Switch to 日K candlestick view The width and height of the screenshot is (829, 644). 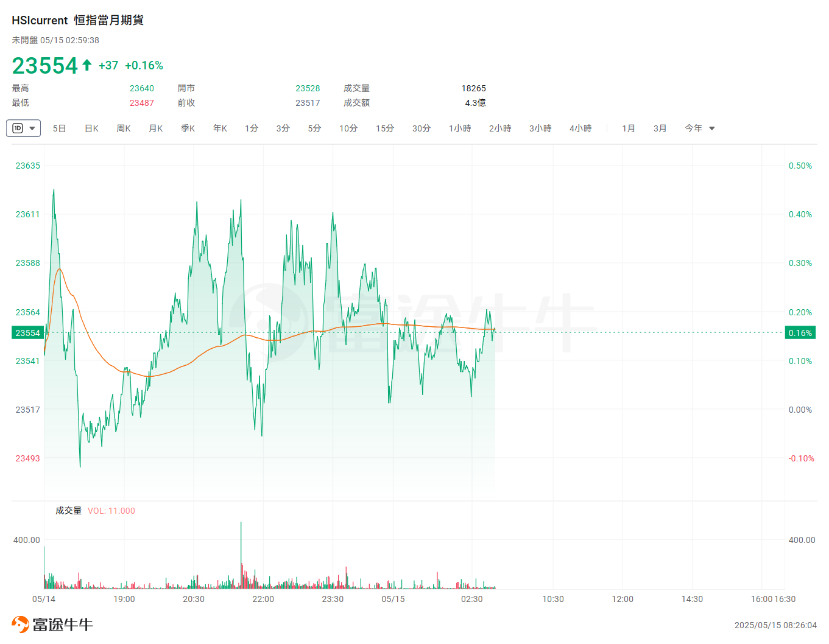point(91,128)
